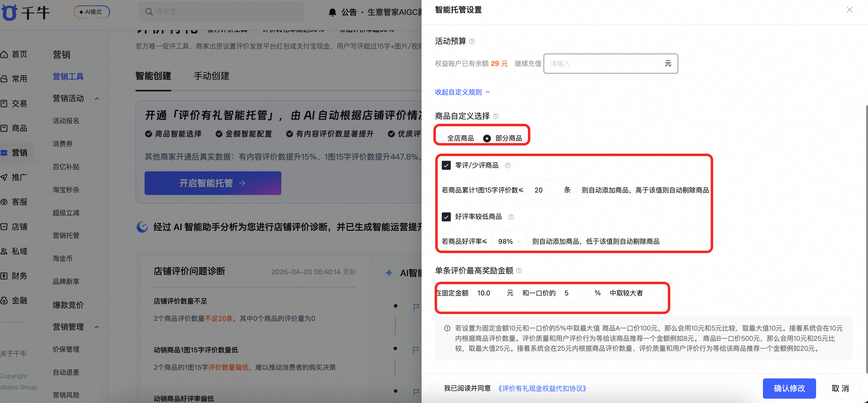Open 价保管理 menu item
Screen dimensions: 868x403
click(x=66, y=350)
